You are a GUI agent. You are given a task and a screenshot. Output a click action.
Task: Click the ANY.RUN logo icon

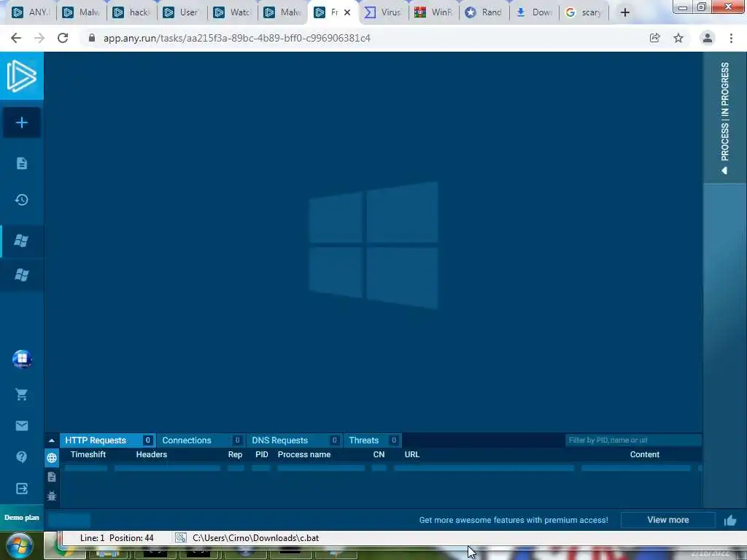pyautogui.click(x=21, y=76)
